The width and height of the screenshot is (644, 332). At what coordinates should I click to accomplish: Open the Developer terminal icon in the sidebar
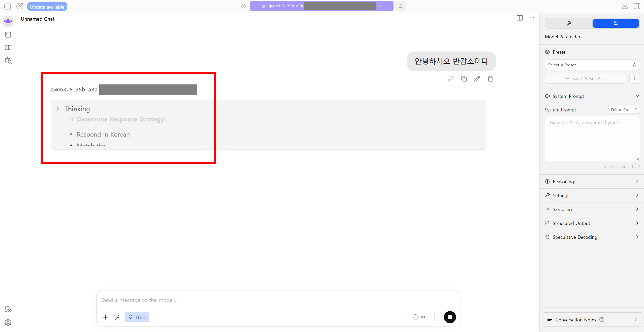pyautogui.click(x=8, y=35)
